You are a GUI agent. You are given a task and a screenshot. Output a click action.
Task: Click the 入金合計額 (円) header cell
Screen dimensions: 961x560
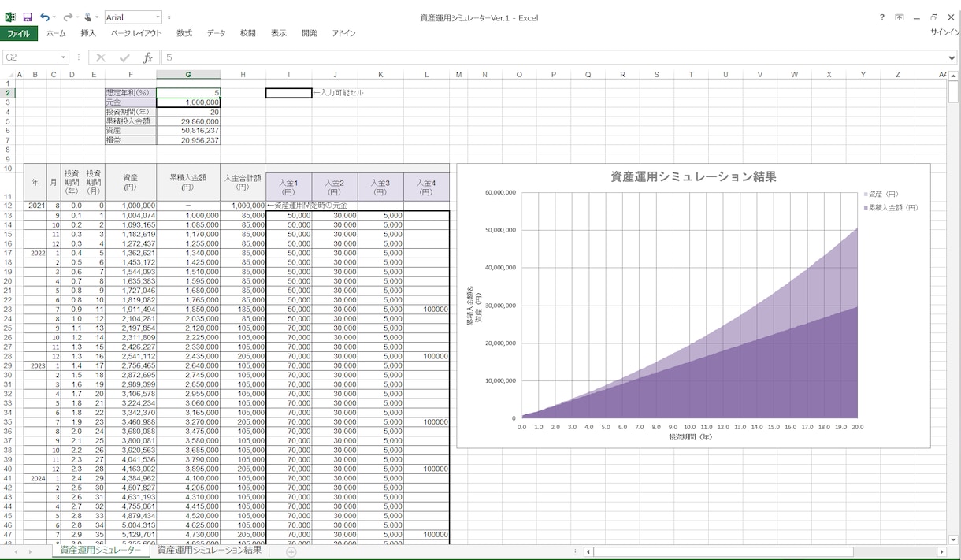click(x=243, y=183)
